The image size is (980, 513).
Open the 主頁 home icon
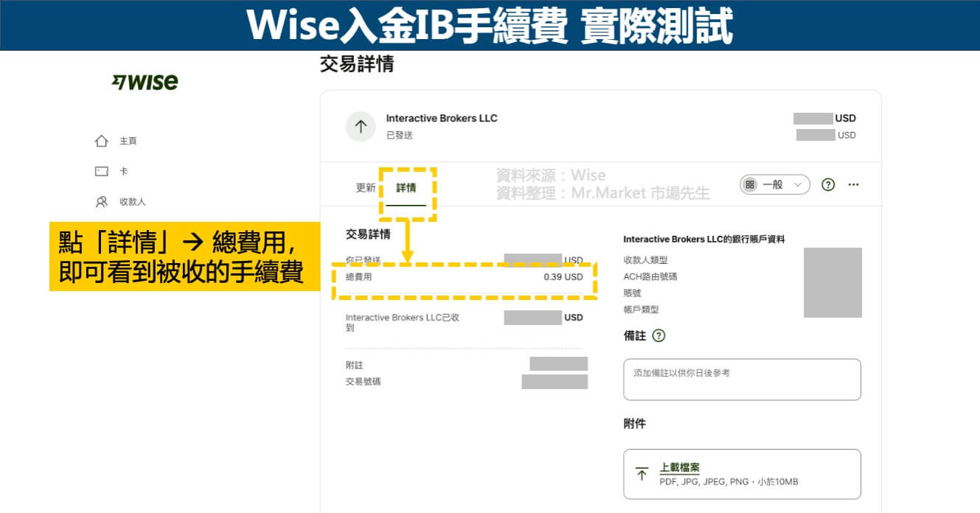[102, 141]
